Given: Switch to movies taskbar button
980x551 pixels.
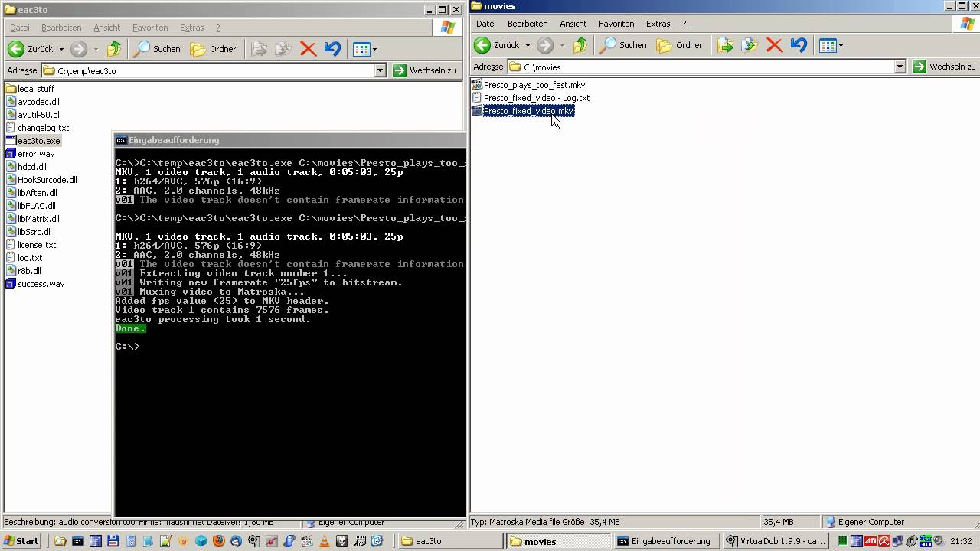Looking at the screenshot, I should (x=558, y=541).
